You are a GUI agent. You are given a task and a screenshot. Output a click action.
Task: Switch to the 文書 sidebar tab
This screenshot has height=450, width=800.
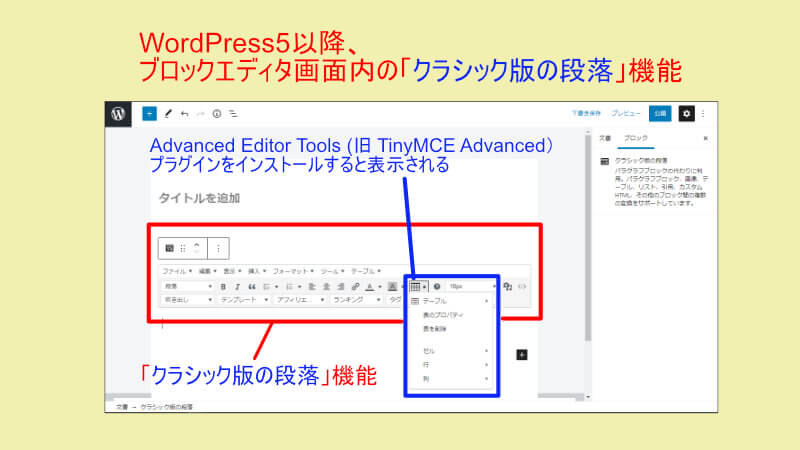[605, 138]
